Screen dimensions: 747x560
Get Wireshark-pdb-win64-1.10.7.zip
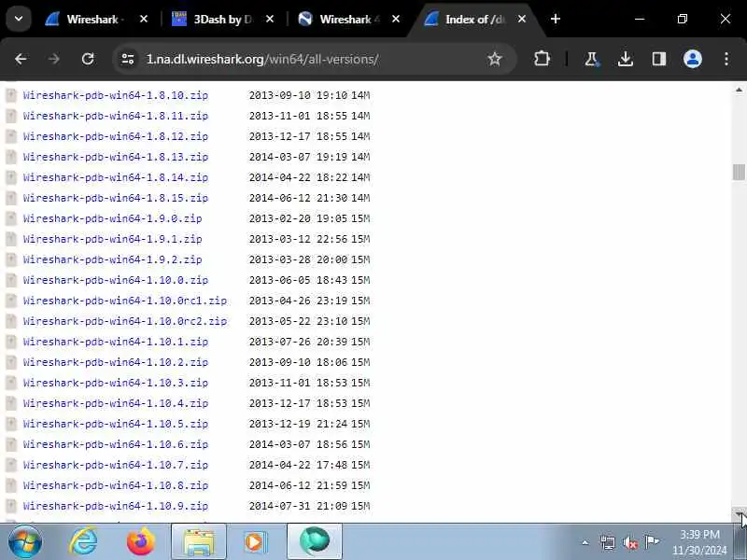pyautogui.click(x=116, y=465)
